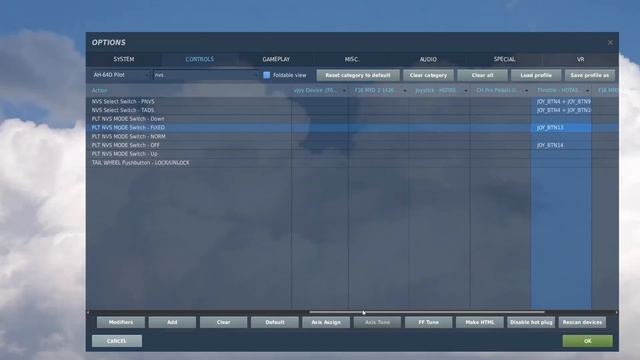Select PLT NVS MODE Switch - Up row
The width and height of the screenshot is (640, 360).
(x=352, y=154)
